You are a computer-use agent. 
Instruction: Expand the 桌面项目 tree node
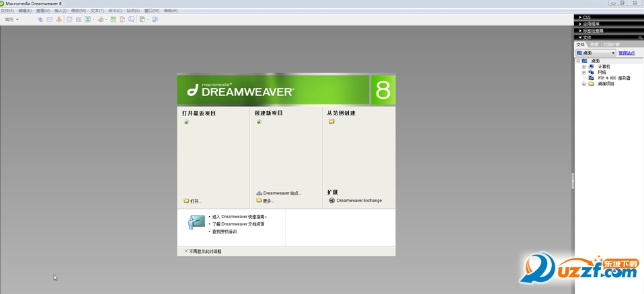pos(584,84)
